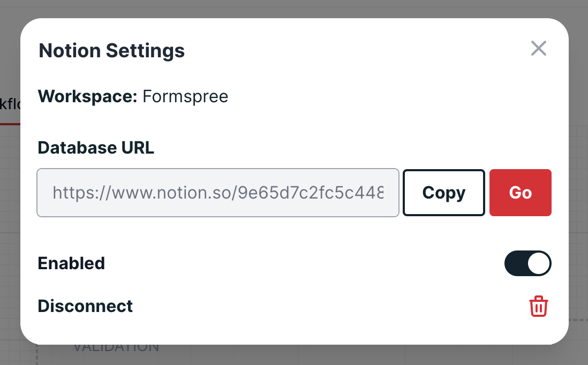Click the VALIDATION label behind the dialog
The width and height of the screenshot is (588, 365).
coord(116,348)
